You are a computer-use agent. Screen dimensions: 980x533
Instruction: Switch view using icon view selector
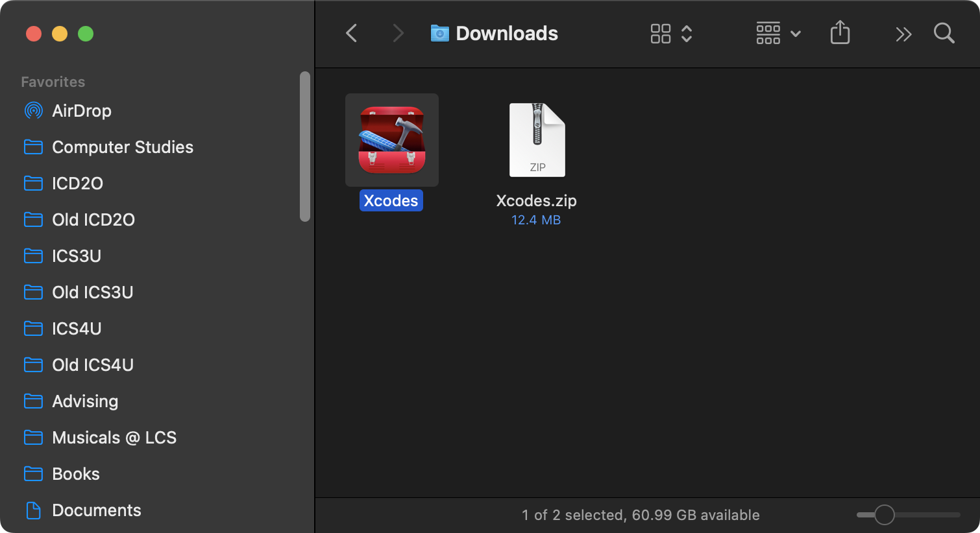tap(671, 33)
